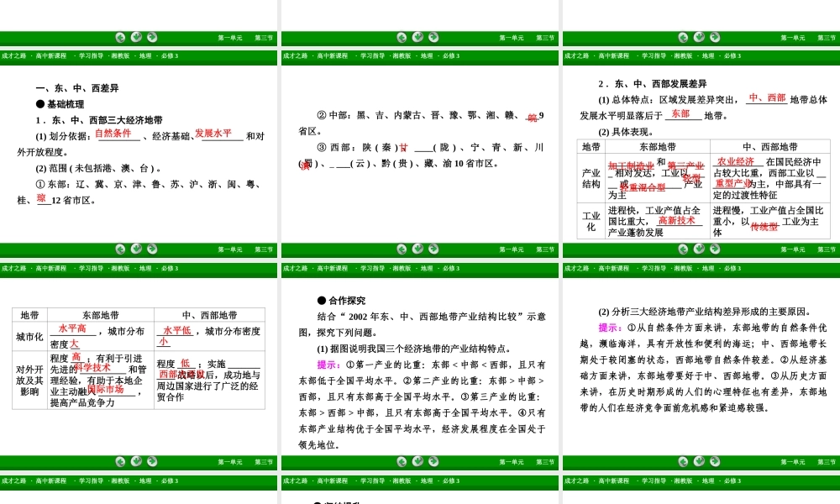This screenshot has height=504, width=840.
Task: Click the forward arrow in the bottom-left slide footer
Action: point(151,460)
